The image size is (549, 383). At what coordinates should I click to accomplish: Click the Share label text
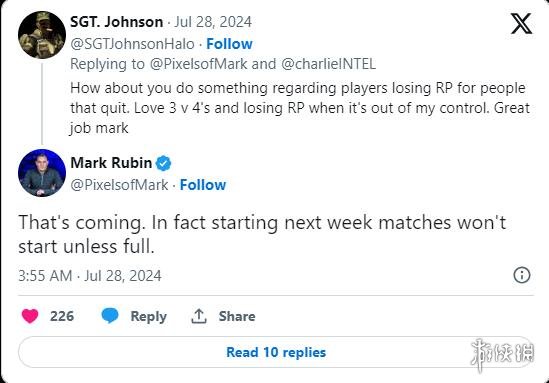[x=237, y=316]
